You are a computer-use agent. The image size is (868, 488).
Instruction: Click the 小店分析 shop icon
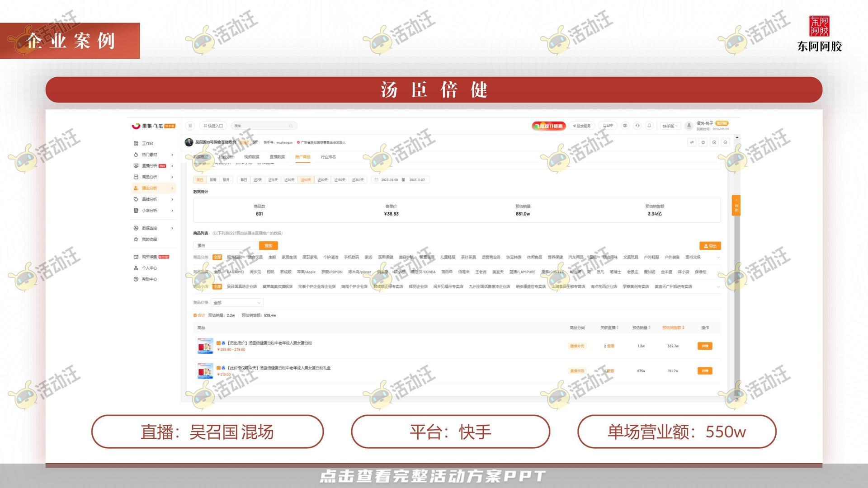[136, 211]
